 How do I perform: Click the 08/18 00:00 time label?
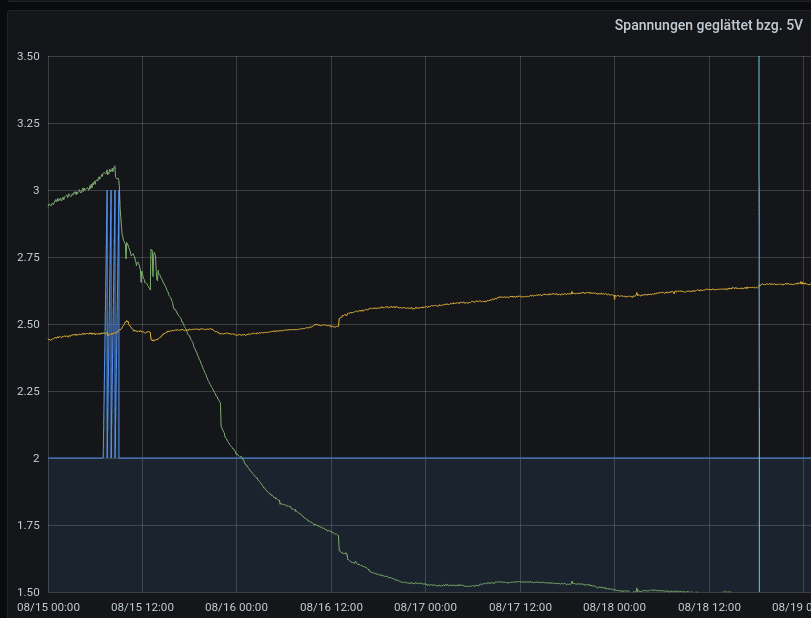pos(614,607)
